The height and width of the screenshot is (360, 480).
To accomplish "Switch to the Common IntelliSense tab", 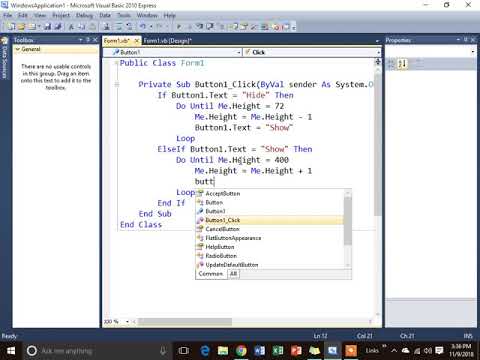I will [x=211, y=274].
